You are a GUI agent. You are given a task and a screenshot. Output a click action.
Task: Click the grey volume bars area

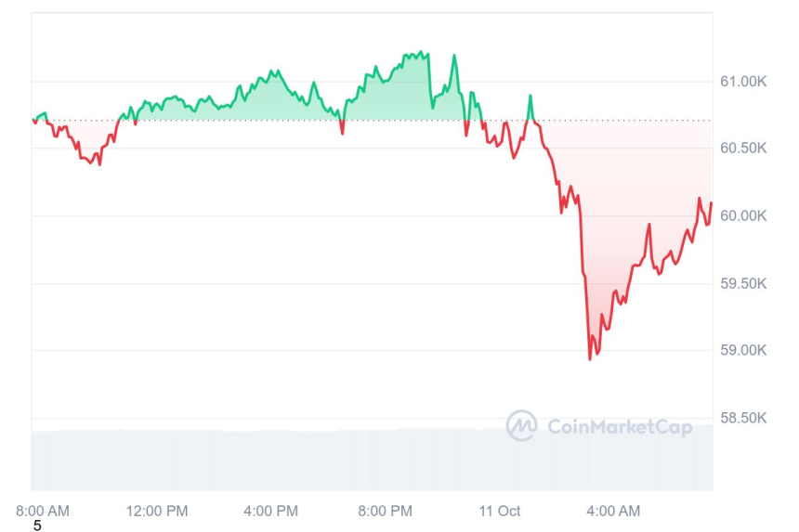[x=372, y=459]
